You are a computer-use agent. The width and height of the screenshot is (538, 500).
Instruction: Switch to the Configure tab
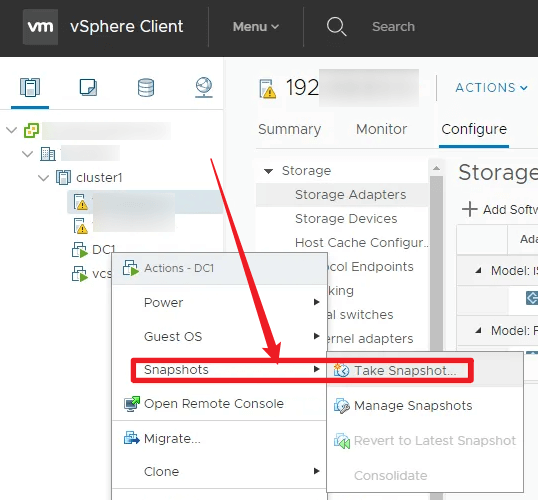474,129
